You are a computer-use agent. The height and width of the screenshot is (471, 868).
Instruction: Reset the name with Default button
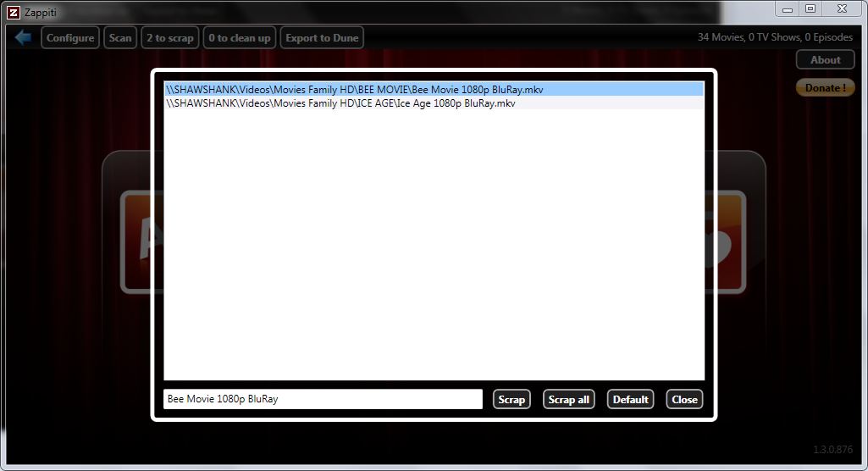(631, 400)
